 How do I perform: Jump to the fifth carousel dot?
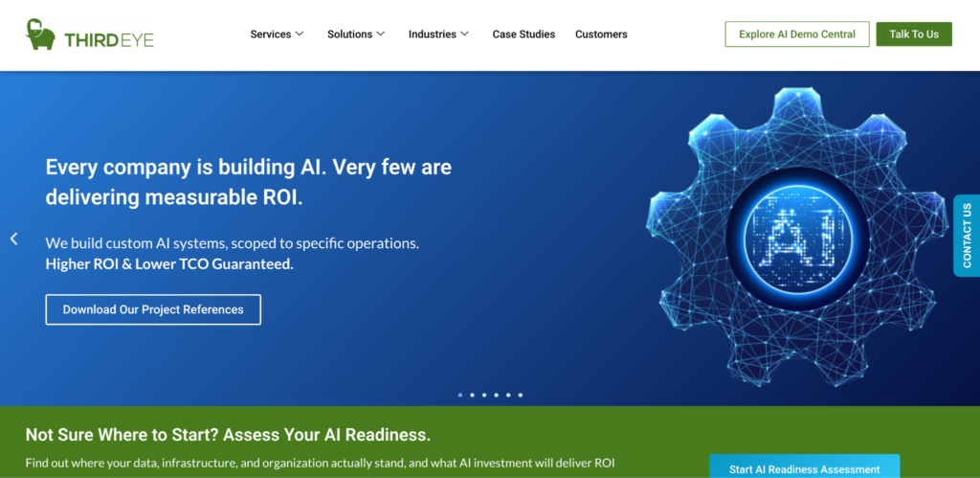click(x=508, y=395)
